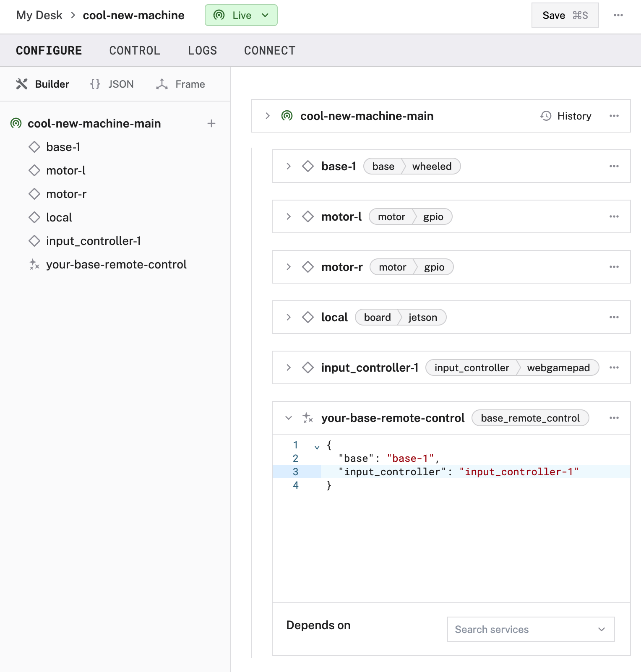Click the Save button
Image resolution: width=641 pixels, height=672 pixels.
pyautogui.click(x=565, y=15)
